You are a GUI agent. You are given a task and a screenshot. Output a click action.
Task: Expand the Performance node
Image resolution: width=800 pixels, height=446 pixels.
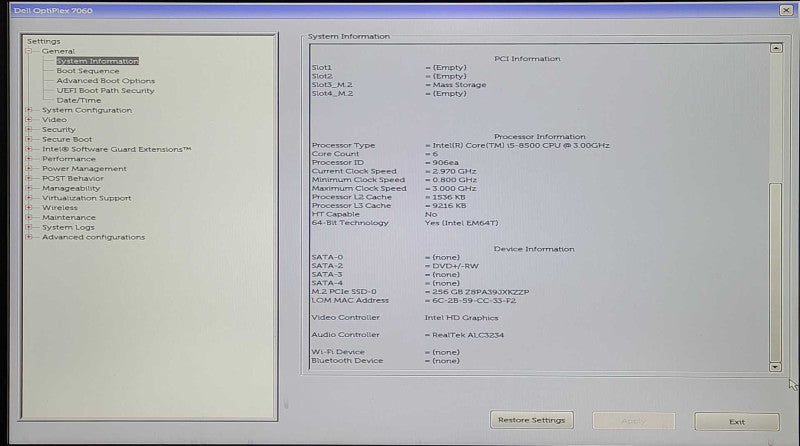[29, 159]
